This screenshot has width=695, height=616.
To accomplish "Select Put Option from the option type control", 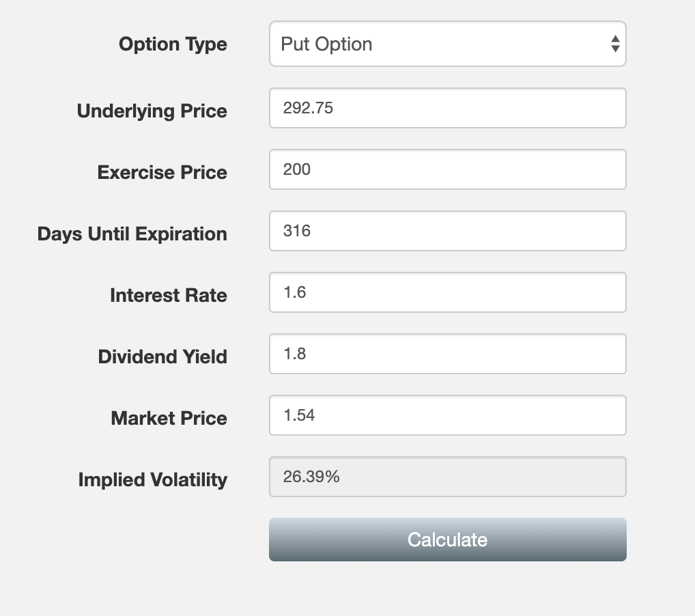I will (x=447, y=44).
